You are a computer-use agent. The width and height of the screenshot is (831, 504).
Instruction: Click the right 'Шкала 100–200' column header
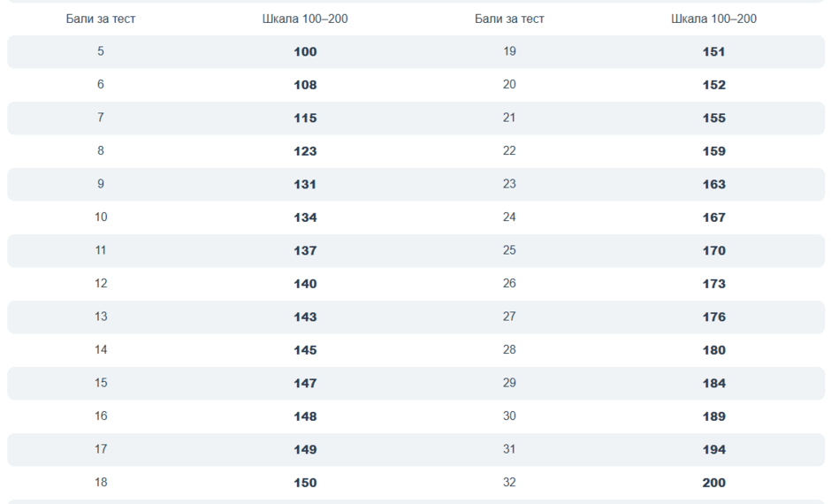click(714, 19)
